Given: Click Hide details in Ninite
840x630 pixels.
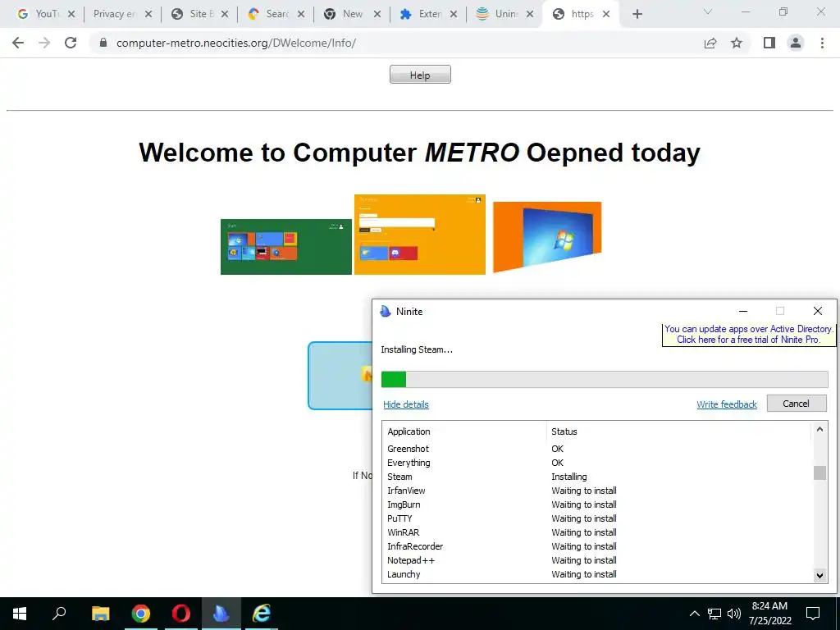Looking at the screenshot, I should coord(405,404).
